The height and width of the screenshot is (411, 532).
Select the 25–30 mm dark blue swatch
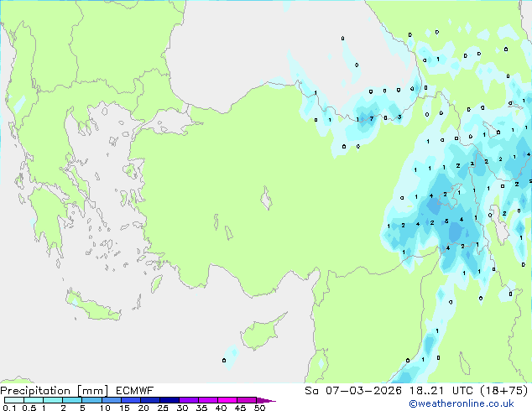(x=169, y=400)
